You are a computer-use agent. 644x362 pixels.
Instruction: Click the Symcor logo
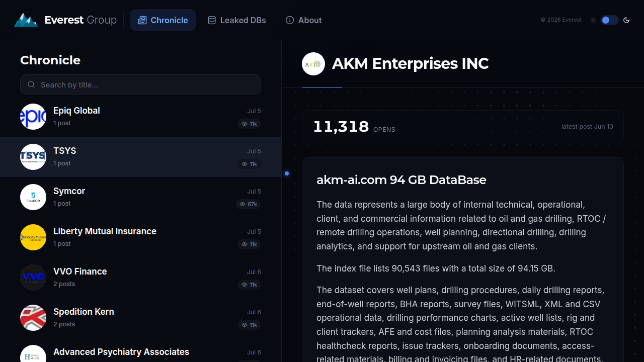[x=33, y=197]
